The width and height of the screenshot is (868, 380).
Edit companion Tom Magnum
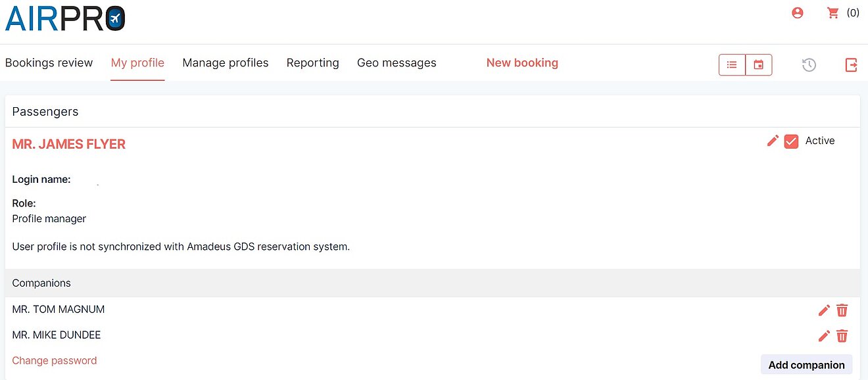point(824,310)
